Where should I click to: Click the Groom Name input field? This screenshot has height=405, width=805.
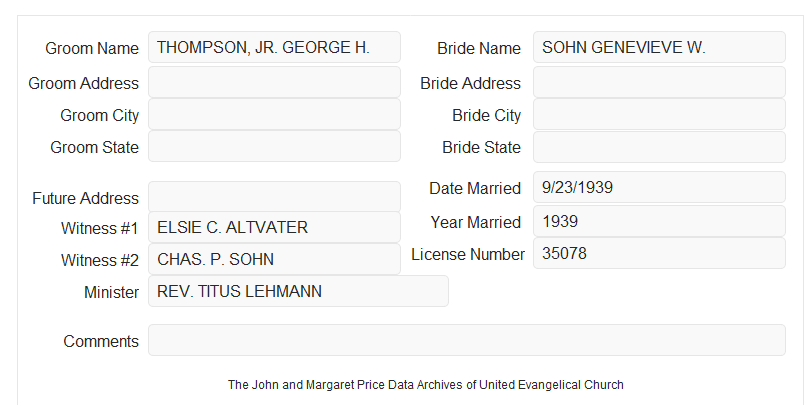(274, 47)
